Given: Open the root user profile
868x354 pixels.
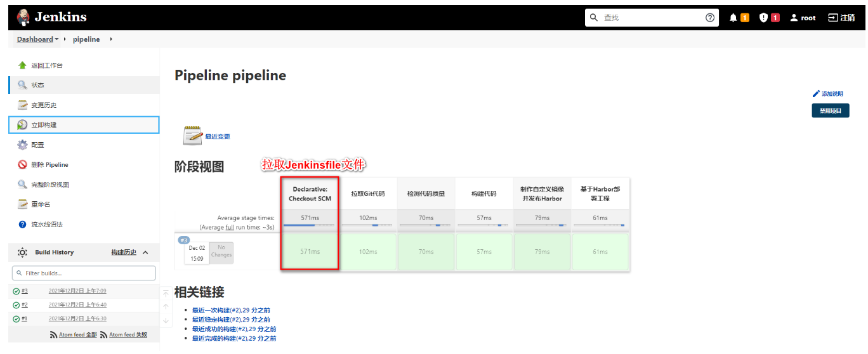Looking at the screenshot, I should click(803, 18).
